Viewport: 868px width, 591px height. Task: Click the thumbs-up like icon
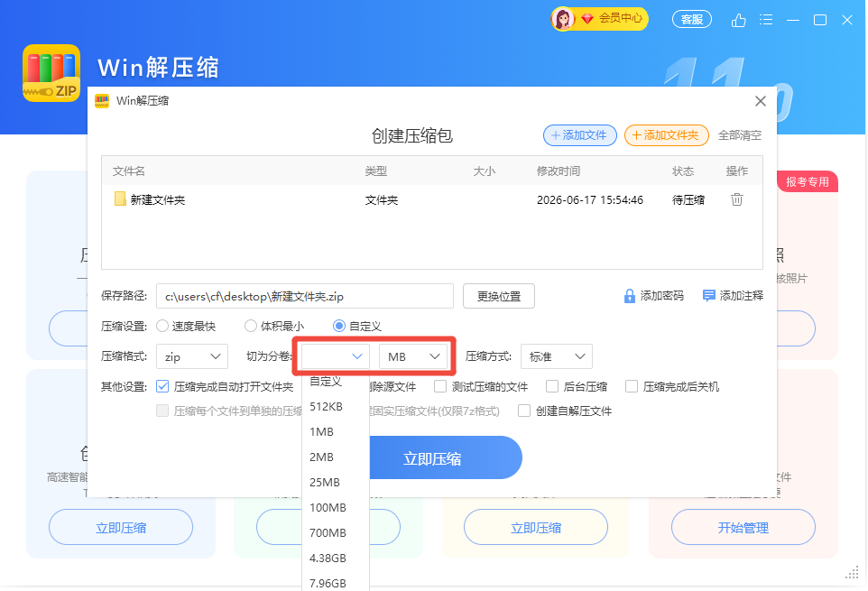click(738, 21)
